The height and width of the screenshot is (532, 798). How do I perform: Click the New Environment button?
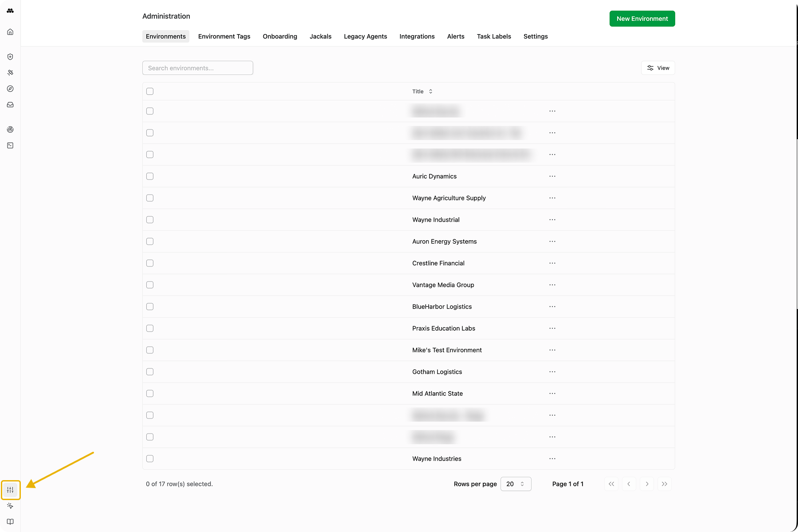point(642,19)
